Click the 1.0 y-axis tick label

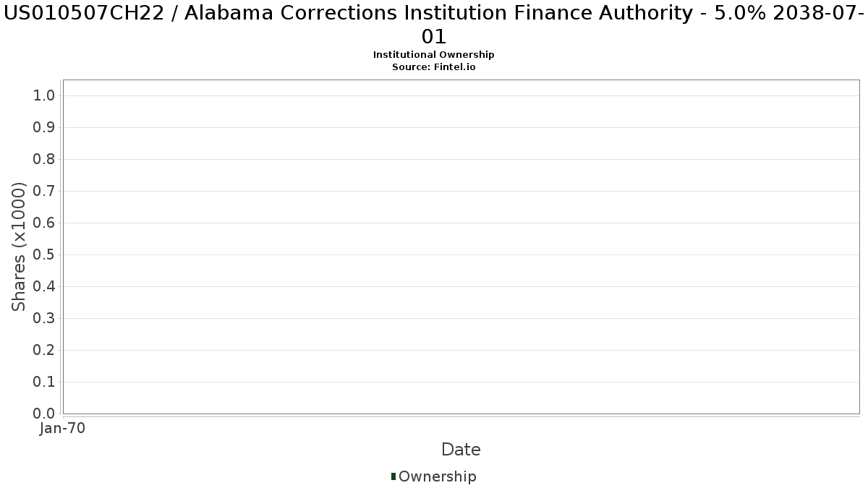coord(45,96)
